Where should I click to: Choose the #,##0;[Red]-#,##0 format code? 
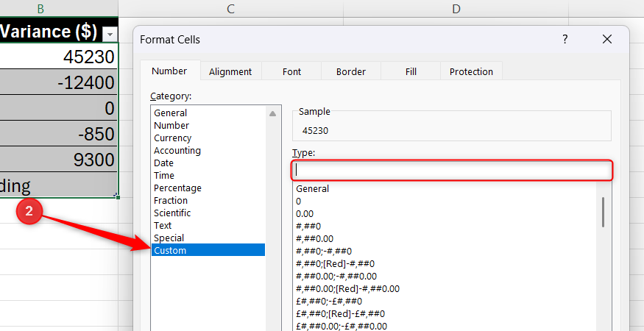click(446, 264)
